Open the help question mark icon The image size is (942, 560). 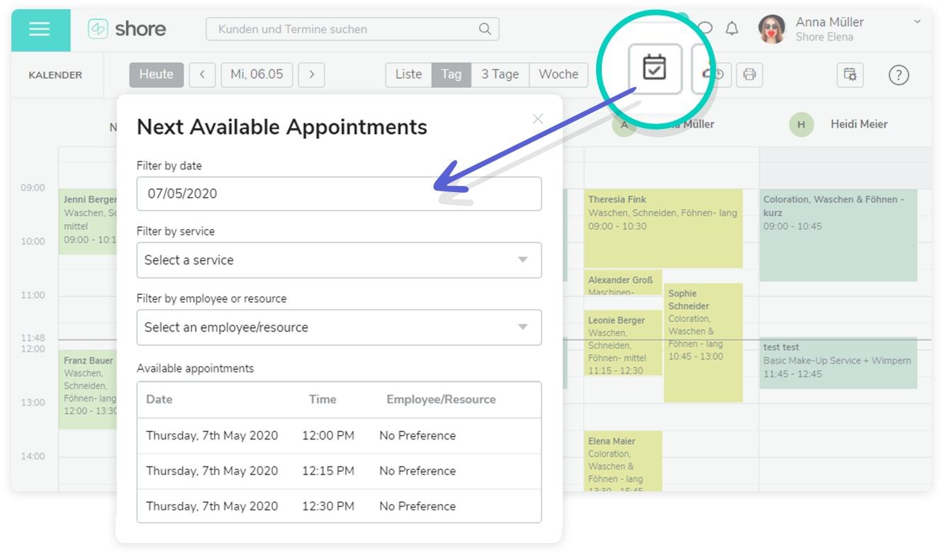(x=898, y=74)
